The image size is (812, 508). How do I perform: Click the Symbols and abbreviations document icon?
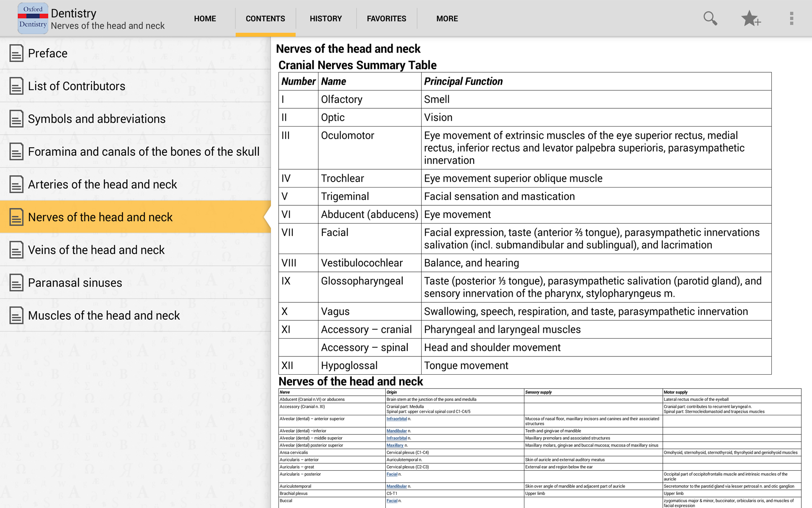[x=16, y=119]
